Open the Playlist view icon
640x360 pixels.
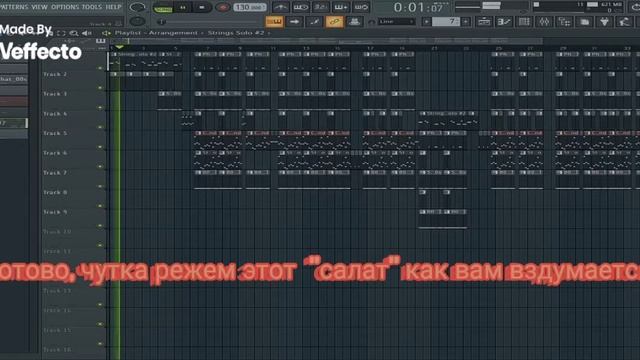[484, 22]
